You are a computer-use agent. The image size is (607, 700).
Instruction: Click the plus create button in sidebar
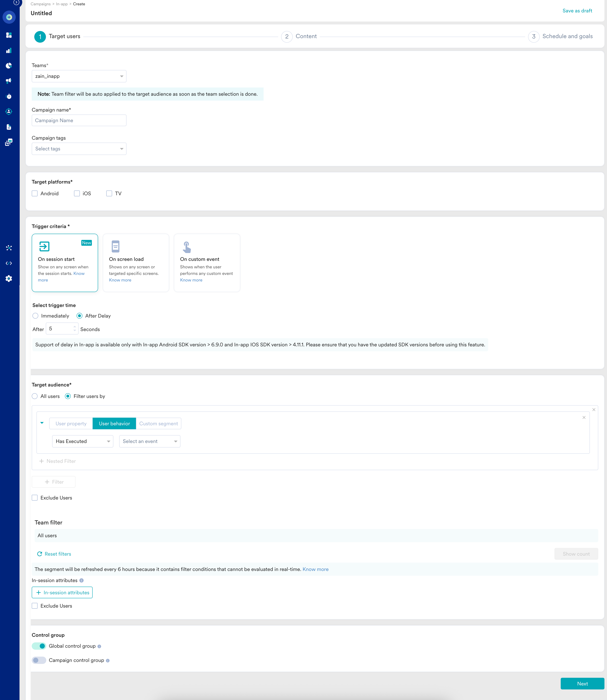coord(9,17)
